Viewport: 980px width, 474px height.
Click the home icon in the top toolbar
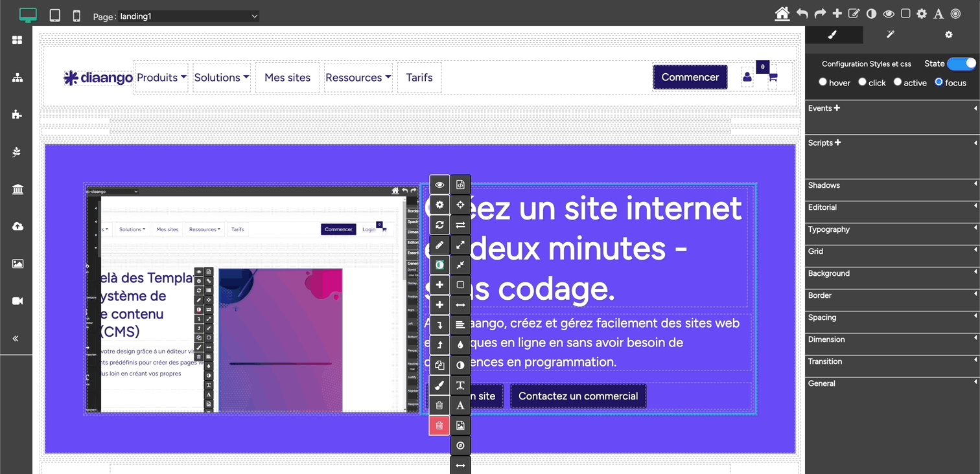click(782, 14)
